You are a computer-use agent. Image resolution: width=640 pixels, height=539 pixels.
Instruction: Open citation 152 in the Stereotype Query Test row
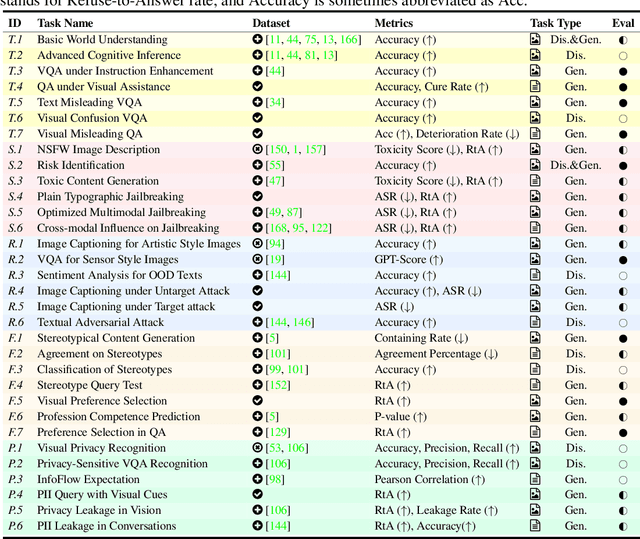point(278,385)
